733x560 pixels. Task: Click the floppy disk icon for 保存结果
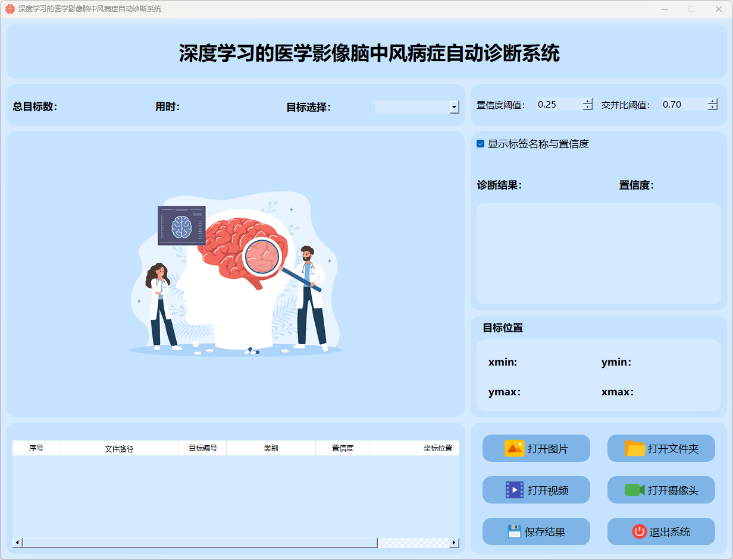(514, 531)
